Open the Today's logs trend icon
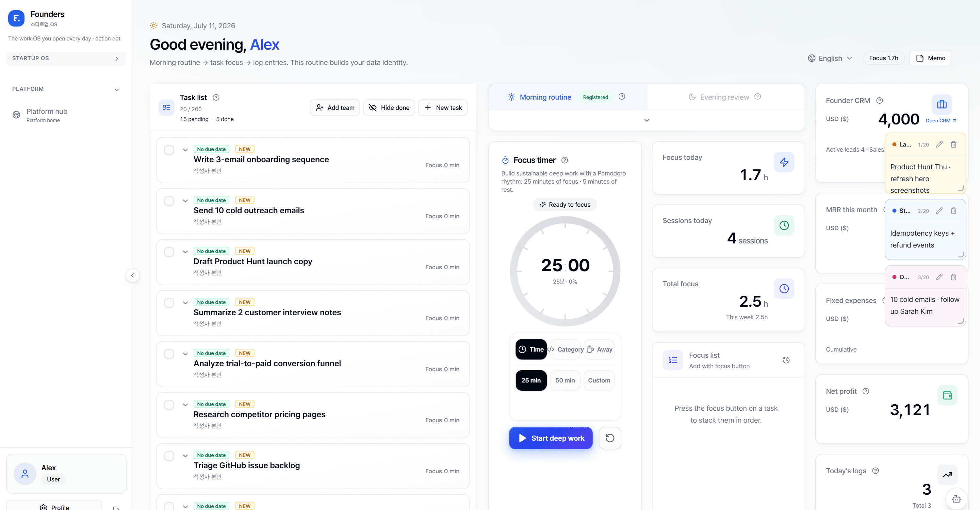The image size is (980, 510). click(947, 475)
